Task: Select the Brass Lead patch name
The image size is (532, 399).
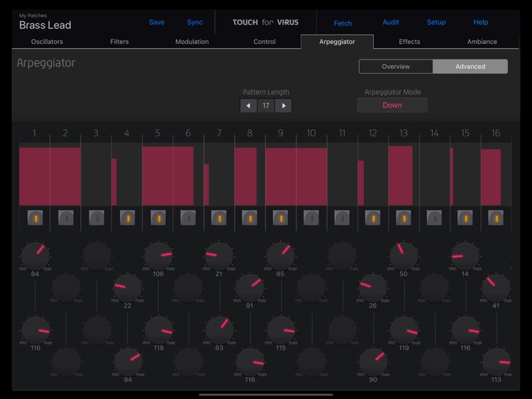Action: [45, 25]
